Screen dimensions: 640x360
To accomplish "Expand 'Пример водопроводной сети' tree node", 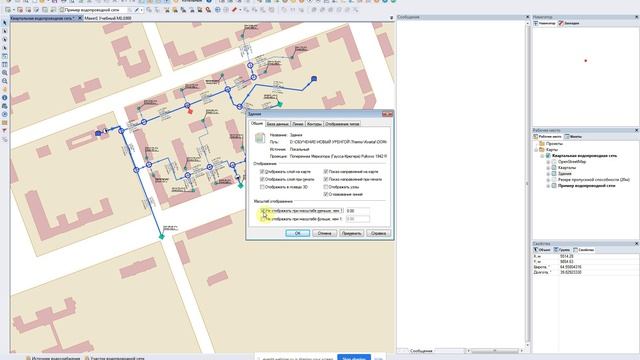I will tap(548, 185).
